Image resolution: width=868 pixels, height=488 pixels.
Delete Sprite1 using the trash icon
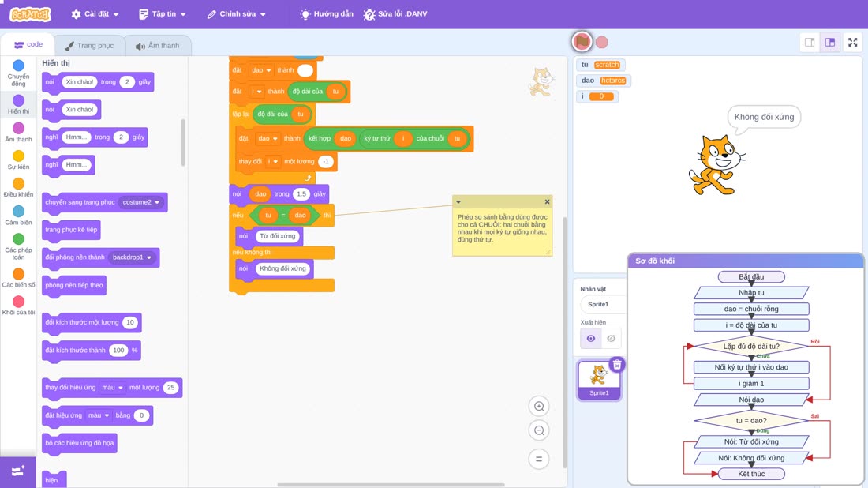point(617,365)
